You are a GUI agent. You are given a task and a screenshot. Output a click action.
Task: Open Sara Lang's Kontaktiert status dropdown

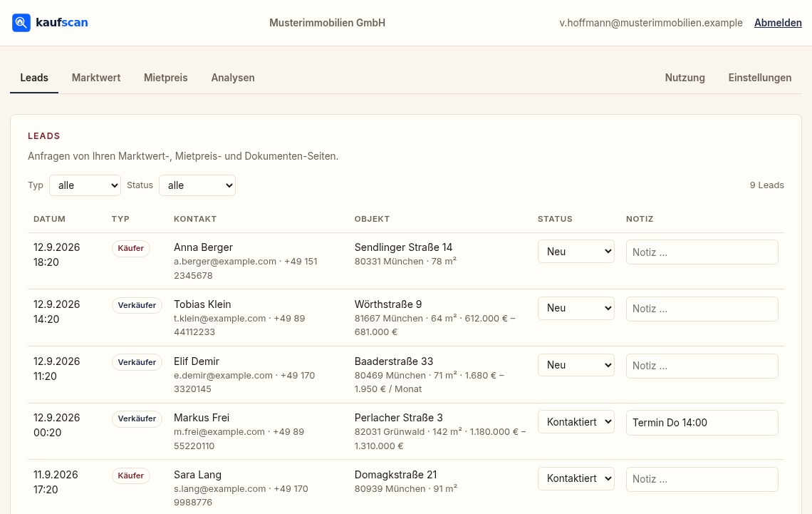[x=576, y=479]
